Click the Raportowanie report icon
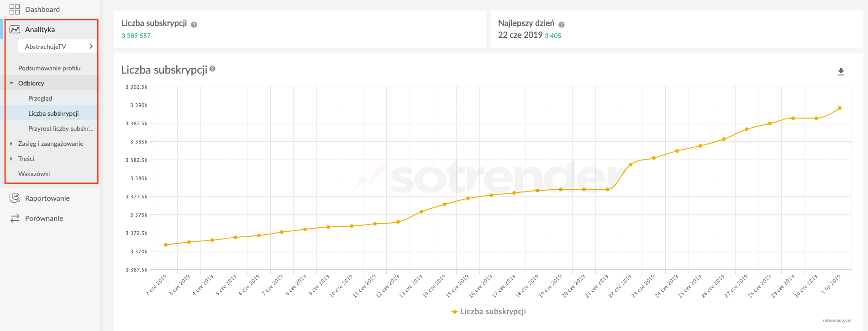This screenshot has height=331, width=868. click(15, 198)
